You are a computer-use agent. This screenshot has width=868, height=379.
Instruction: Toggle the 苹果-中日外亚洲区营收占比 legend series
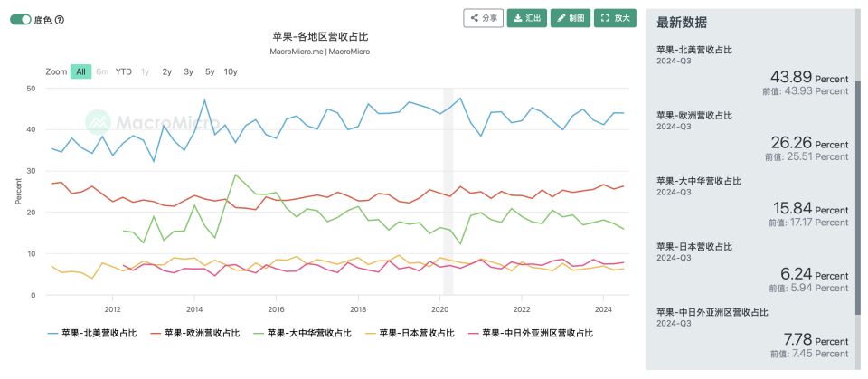pyautogui.click(x=531, y=333)
